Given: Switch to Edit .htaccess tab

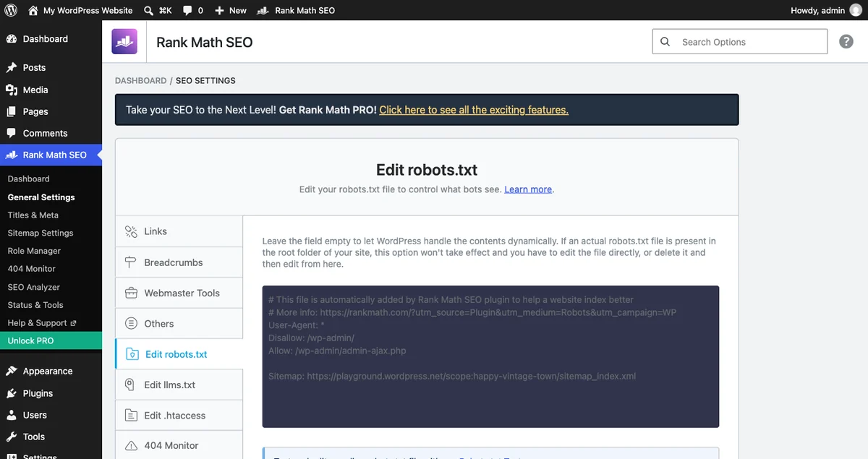Looking at the screenshot, I should [179, 416].
